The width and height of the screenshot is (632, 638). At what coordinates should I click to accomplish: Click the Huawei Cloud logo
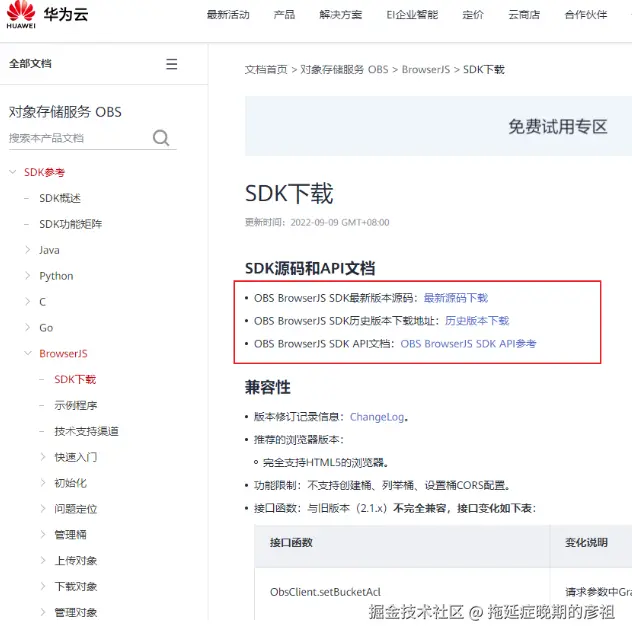click(x=47, y=15)
